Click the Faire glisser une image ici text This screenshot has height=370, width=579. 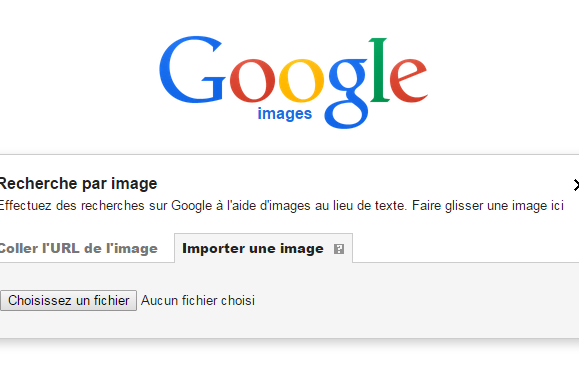488,206
